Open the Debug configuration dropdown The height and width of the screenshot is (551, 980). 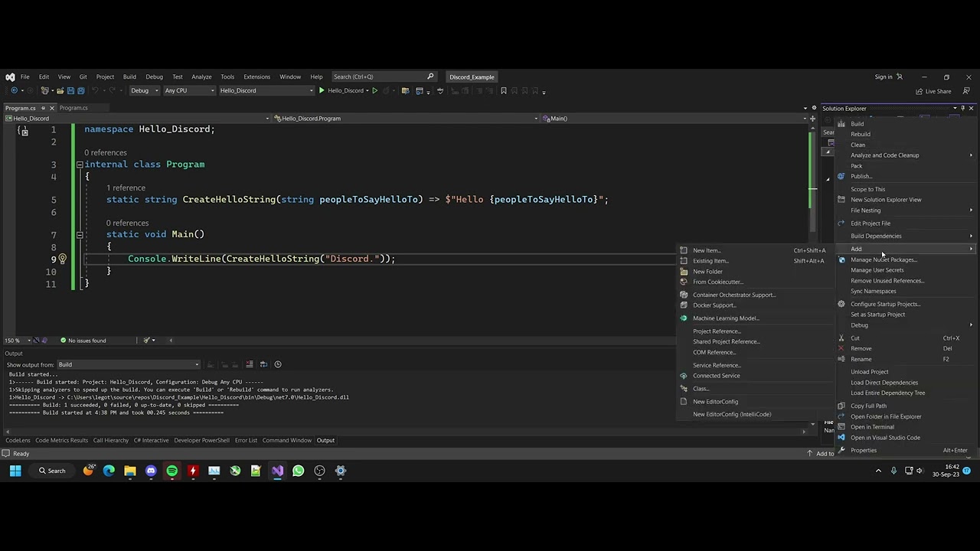pos(144,90)
